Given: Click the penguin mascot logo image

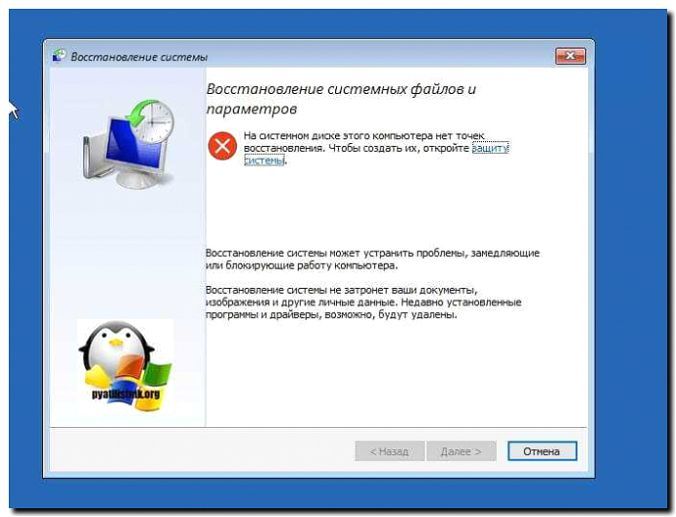Looking at the screenshot, I should [x=125, y=366].
